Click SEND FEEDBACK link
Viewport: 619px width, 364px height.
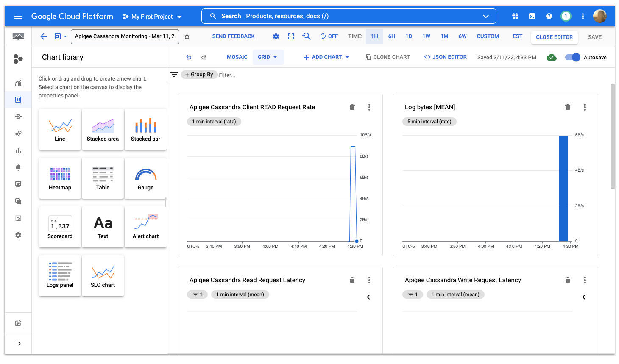click(233, 36)
